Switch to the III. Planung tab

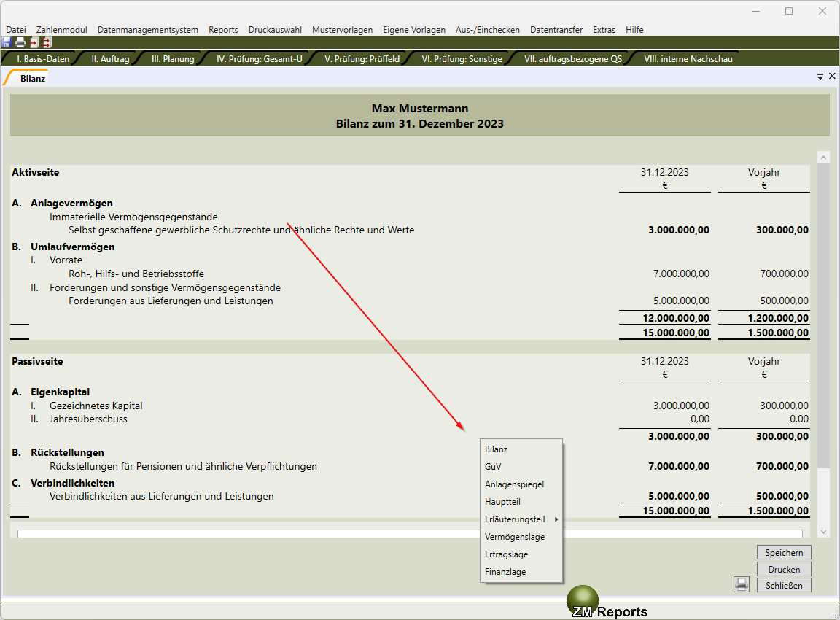(x=173, y=59)
